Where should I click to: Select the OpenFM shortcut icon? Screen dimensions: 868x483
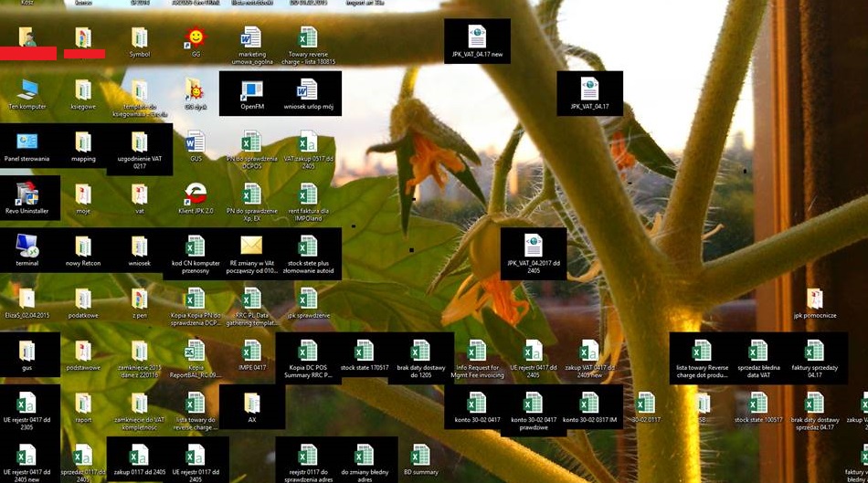[251, 90]
